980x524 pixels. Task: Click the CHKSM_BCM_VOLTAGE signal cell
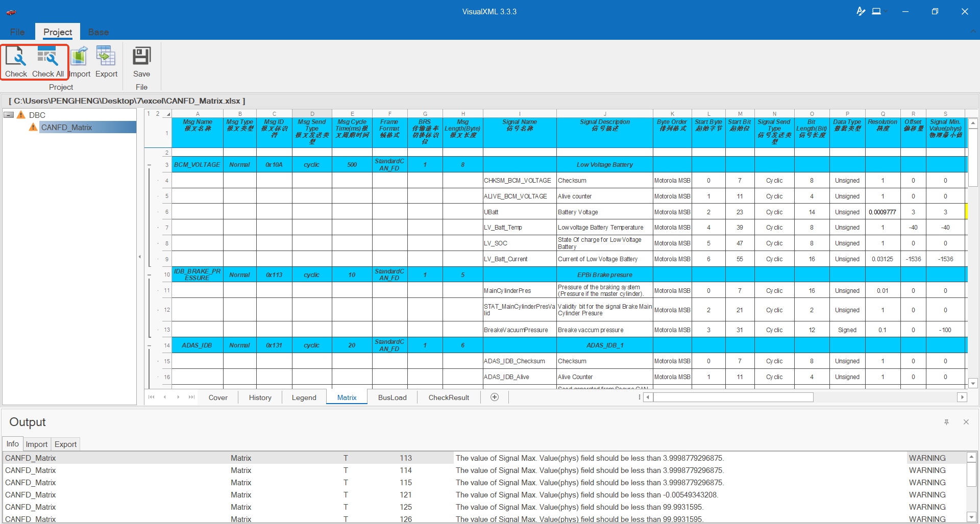[x=520, y=181]
